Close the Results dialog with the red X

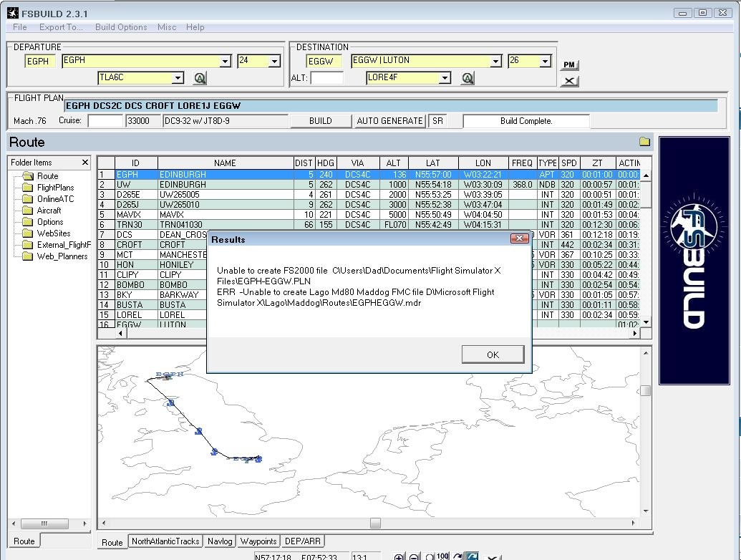519,238
